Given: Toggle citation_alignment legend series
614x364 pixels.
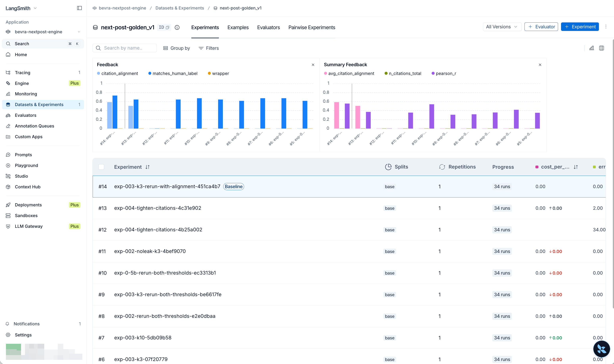Looking at the screenshot, I should pyautogui.click(x=117, y=73).
